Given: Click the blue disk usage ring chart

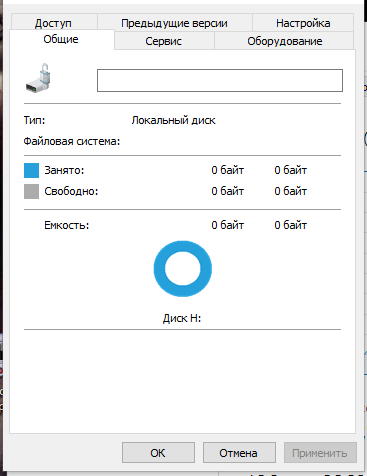Looking at the screenshot, I should (x=182, y=269).
